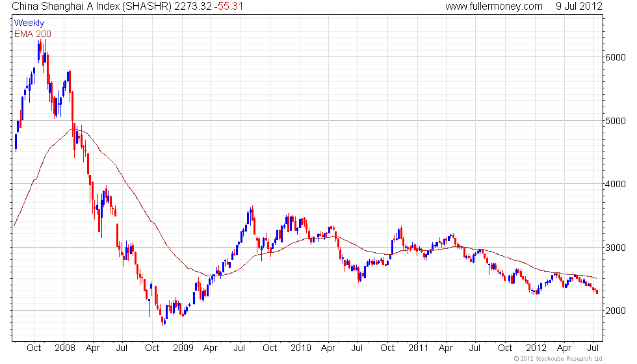Click the 'Oct' label just before 2011
This screenshot has height=364, width=637.
(x=387, y=348)
